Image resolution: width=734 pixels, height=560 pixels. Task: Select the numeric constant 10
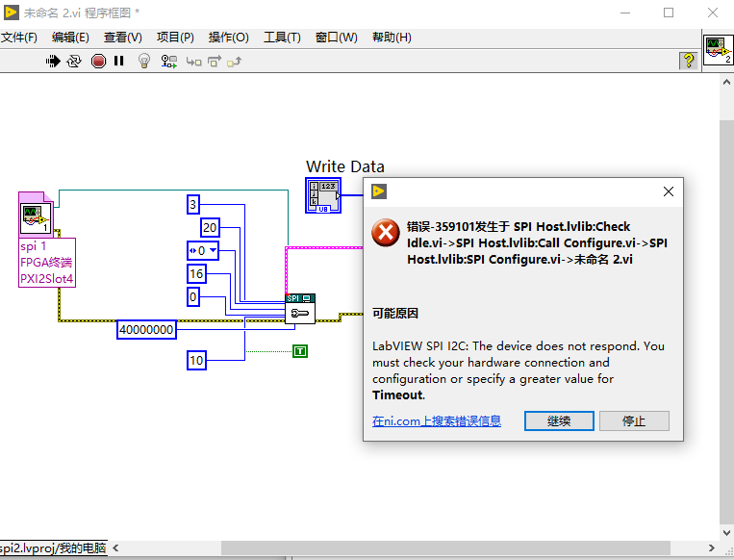pos(196,360)
